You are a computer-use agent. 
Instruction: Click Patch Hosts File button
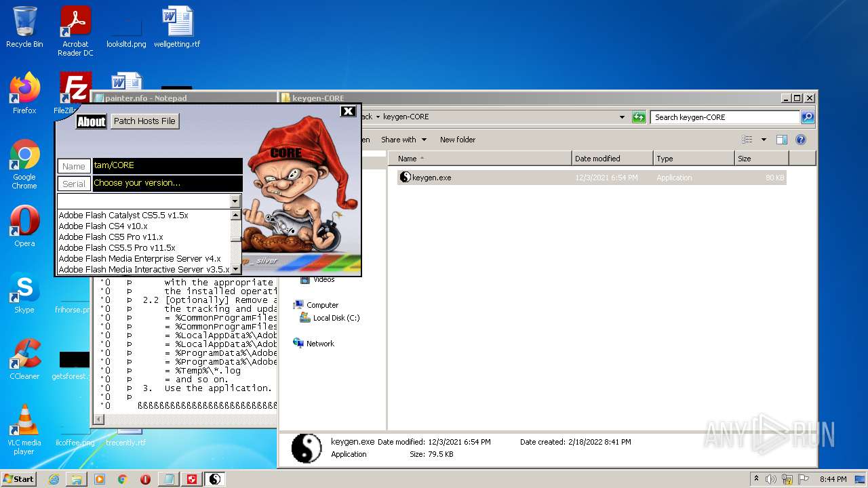point(144,121)
